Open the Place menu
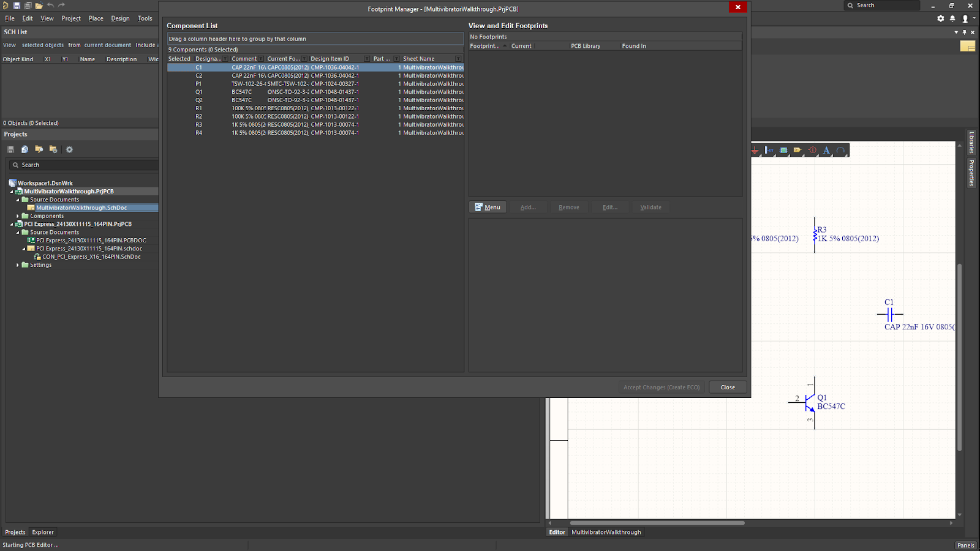This screenshot has height=551, width=980. [96, 18]
